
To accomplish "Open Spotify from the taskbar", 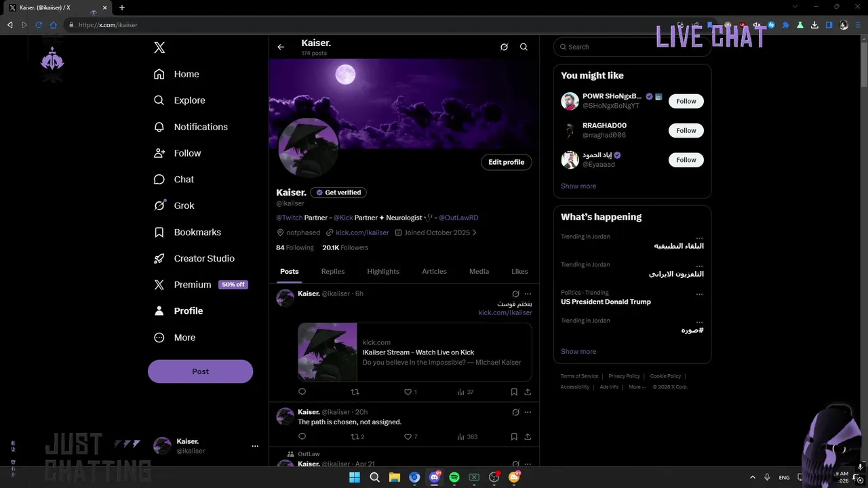I will 454,477.
